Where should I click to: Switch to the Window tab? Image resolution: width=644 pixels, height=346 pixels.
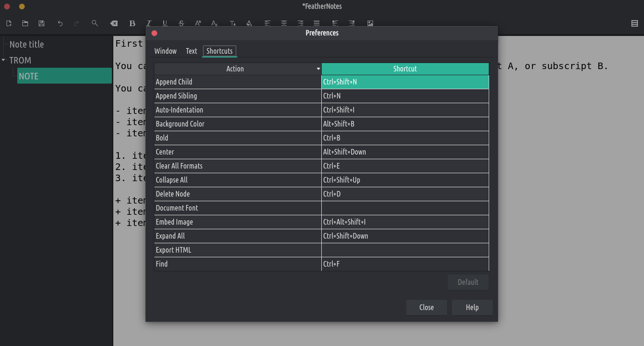coord(166,51)
